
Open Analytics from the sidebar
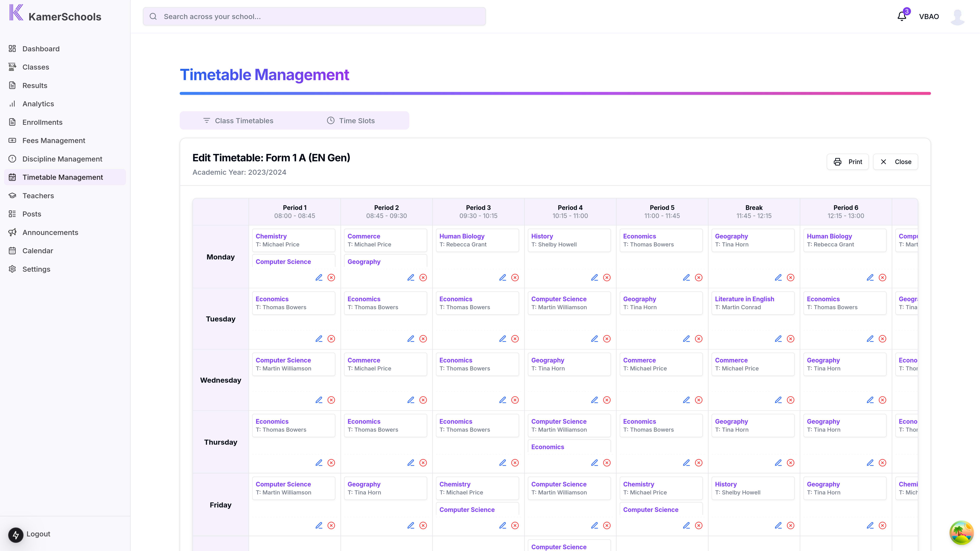click(x=38, y=103)
